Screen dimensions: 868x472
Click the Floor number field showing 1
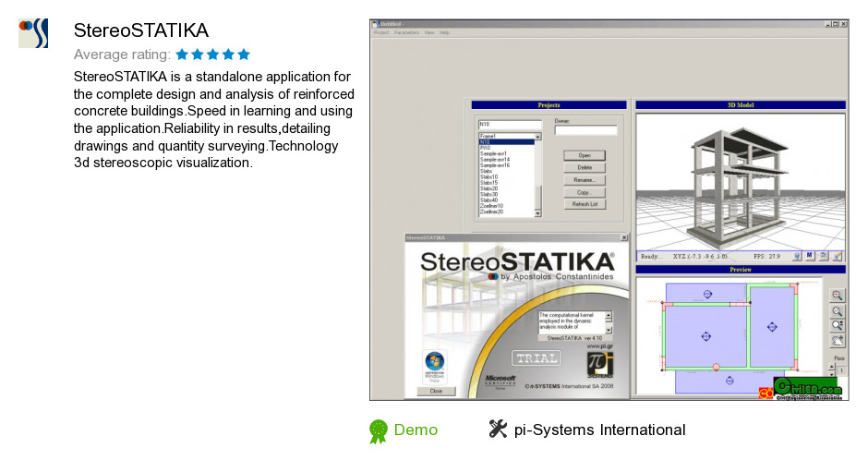click(x=841, y=370)
